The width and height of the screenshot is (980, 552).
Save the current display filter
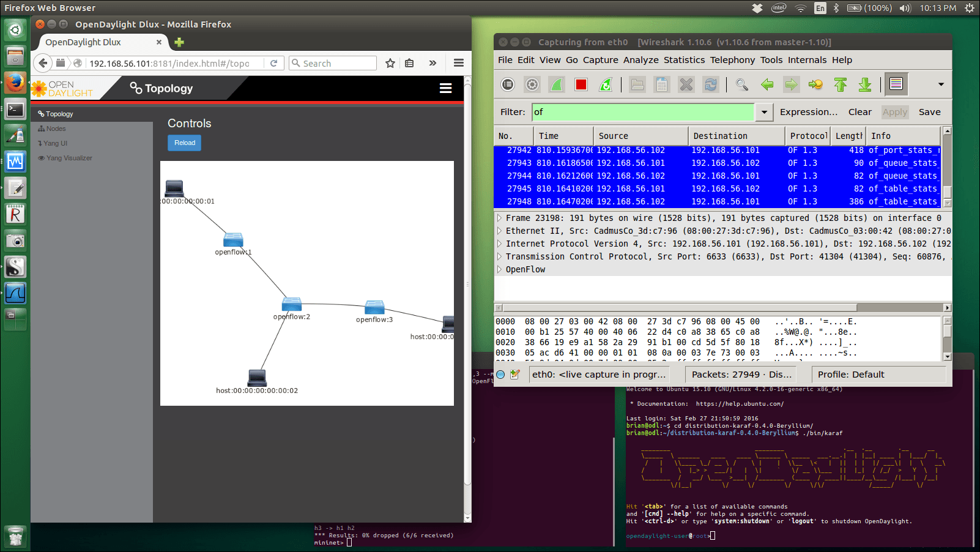929,112
